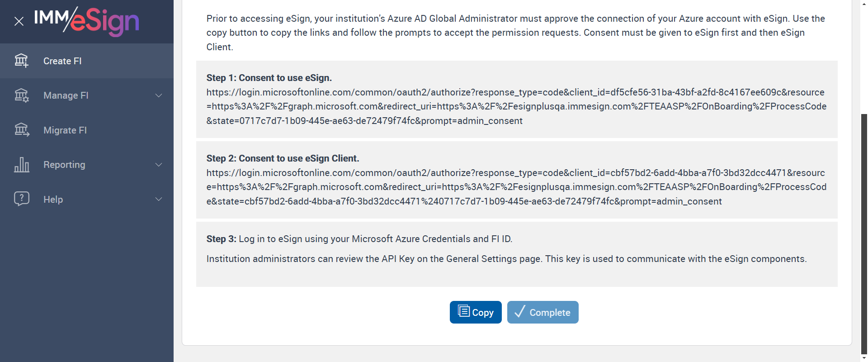Click the Step 1 consent URL
Viewport: 868px width, 362px height.
pyautogui.click(x=516, y=106)
